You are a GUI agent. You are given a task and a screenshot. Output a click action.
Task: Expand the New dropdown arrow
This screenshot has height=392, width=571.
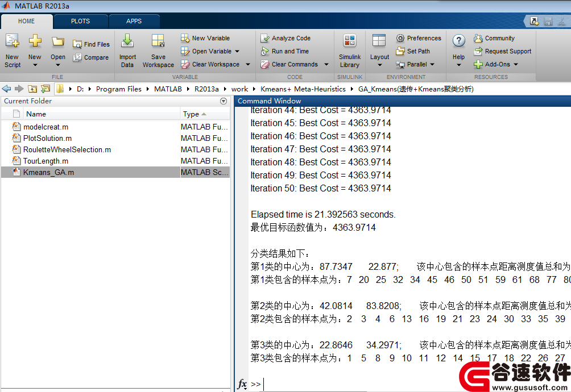(35, 65)
